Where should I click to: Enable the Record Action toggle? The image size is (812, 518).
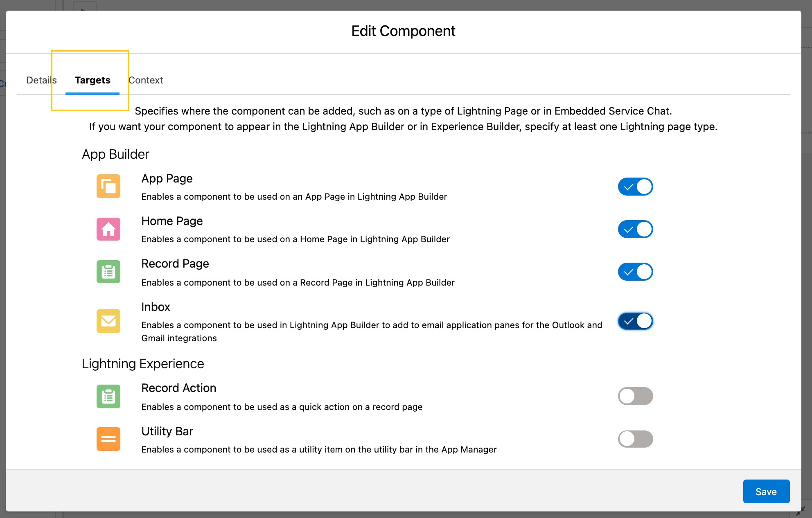coord(635,396)
